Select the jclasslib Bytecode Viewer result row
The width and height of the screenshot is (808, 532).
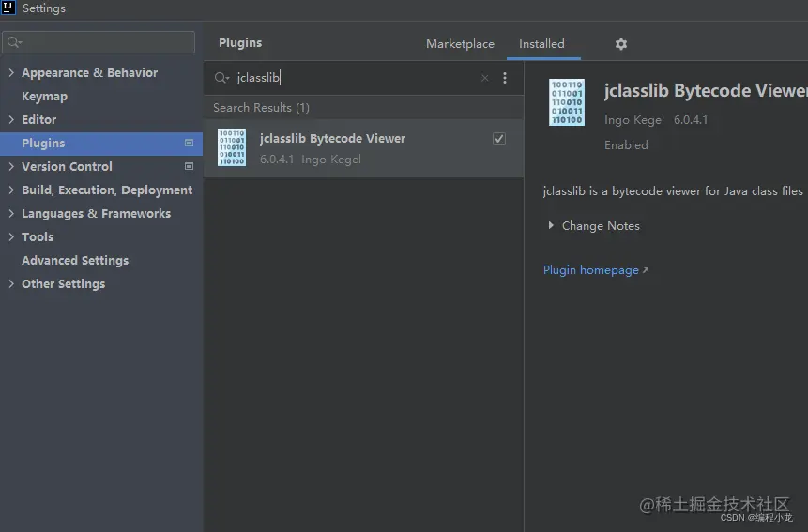click(363, 148)
